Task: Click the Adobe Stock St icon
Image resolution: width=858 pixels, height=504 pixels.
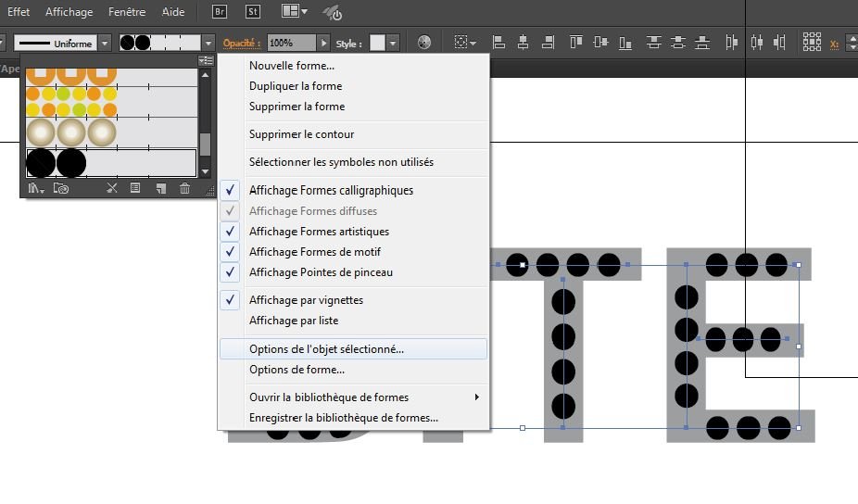Action: click(253, 12)
